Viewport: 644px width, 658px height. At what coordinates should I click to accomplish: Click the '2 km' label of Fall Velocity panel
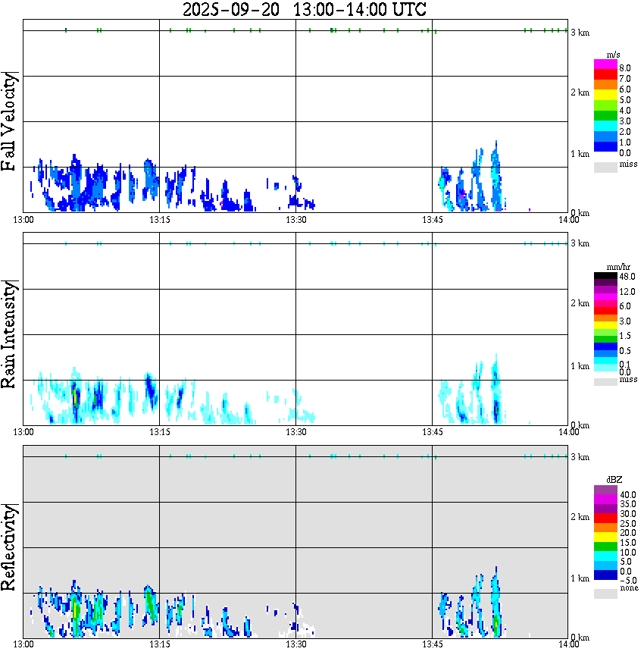(x=580, y=92)
